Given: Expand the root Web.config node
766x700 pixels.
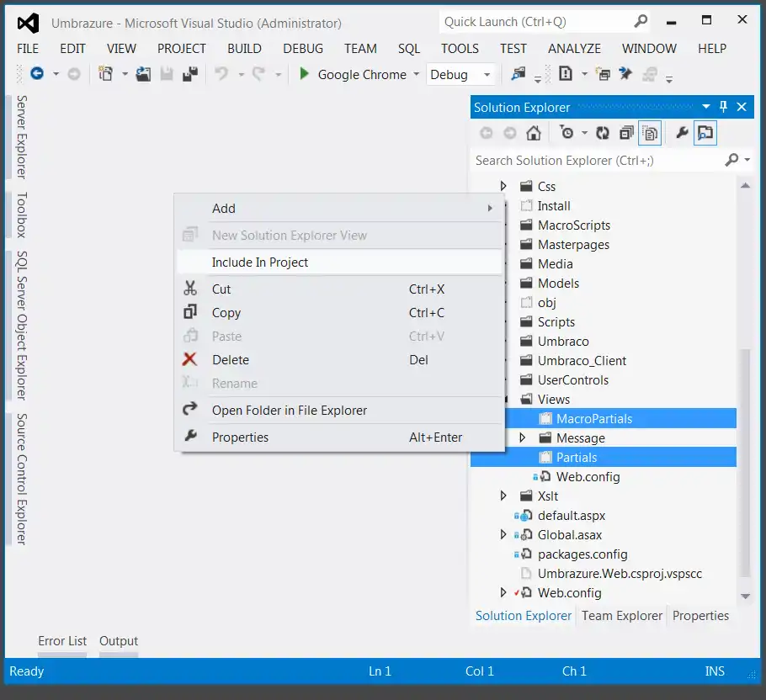Looking at the screenshot, I should click(x=503, y=592).
